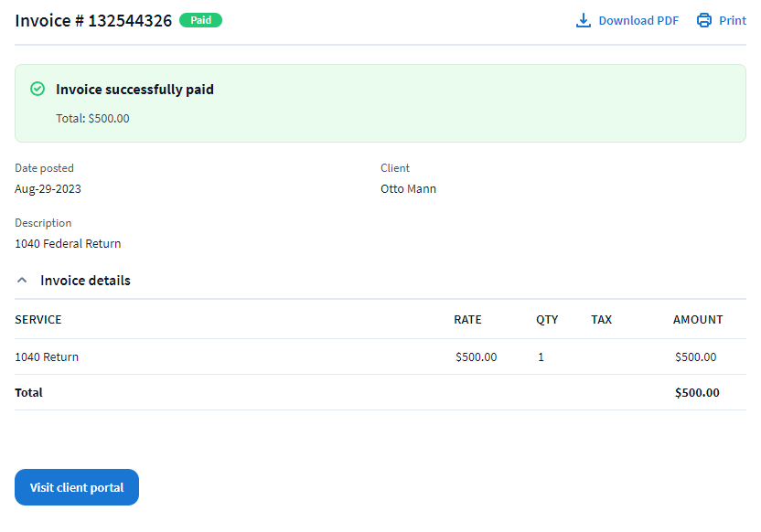
Task: Click the Print link text
Action: (732, 20)
